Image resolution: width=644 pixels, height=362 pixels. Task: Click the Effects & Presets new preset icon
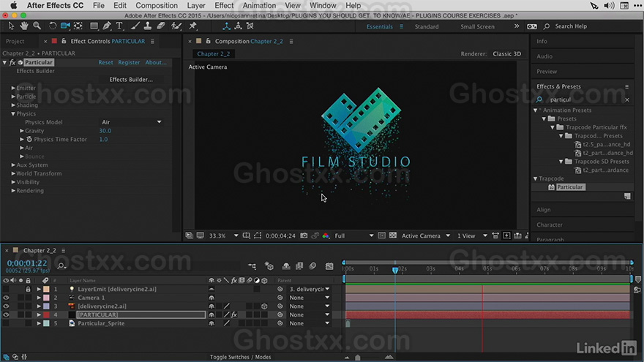tap(627, 197)
